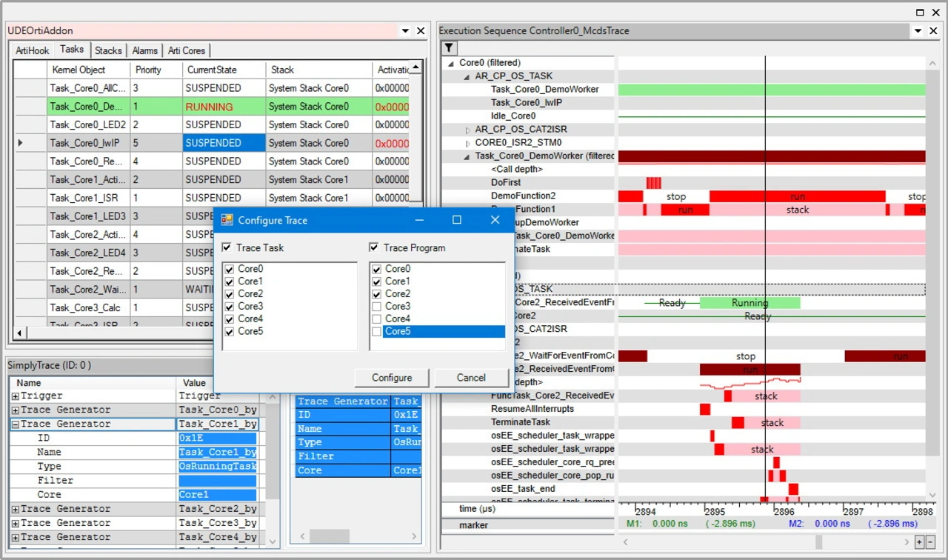Image resolution: width=948 pixels, height=560 pixels.
Task: Click the Configure Trace dialog title icon
Action: [227, 220]
